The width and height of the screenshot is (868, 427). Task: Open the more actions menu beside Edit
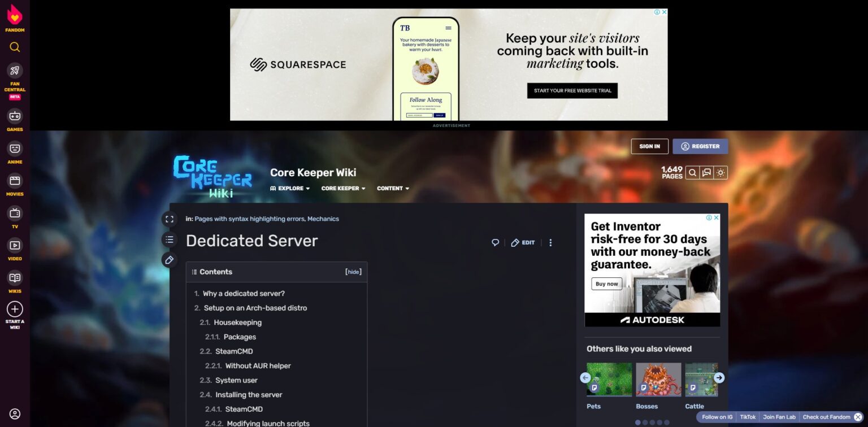click(550, 243)
